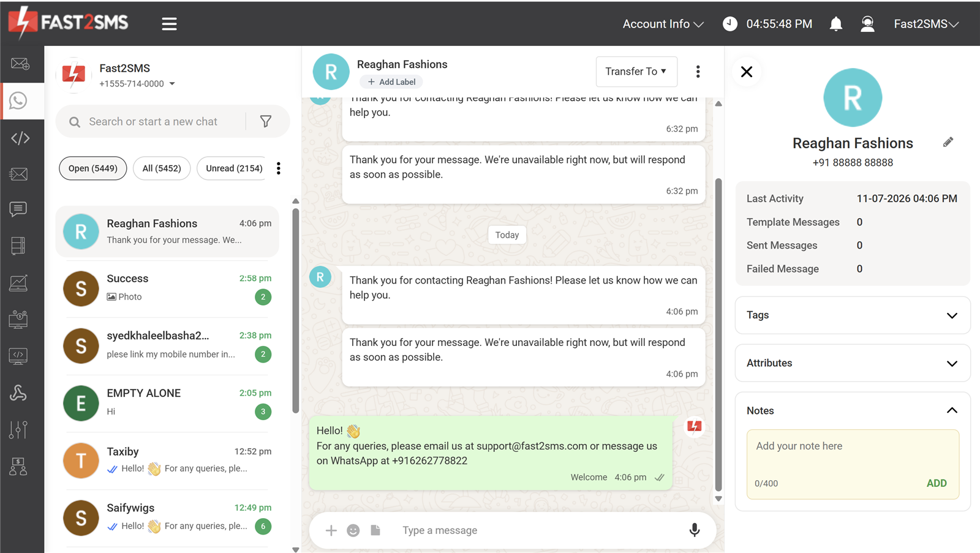Open the +1555-714-0000 number dropdown

pos(137,84)
